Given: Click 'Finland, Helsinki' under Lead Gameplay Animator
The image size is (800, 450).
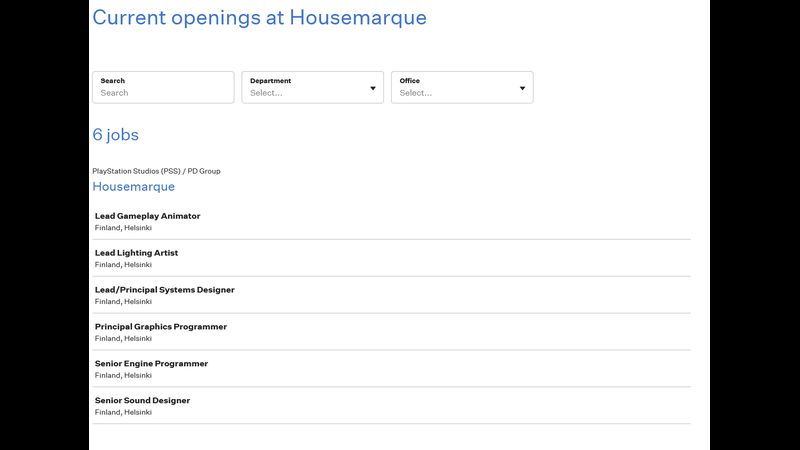Looking at the screenshot, I should (x=123, y=228).
